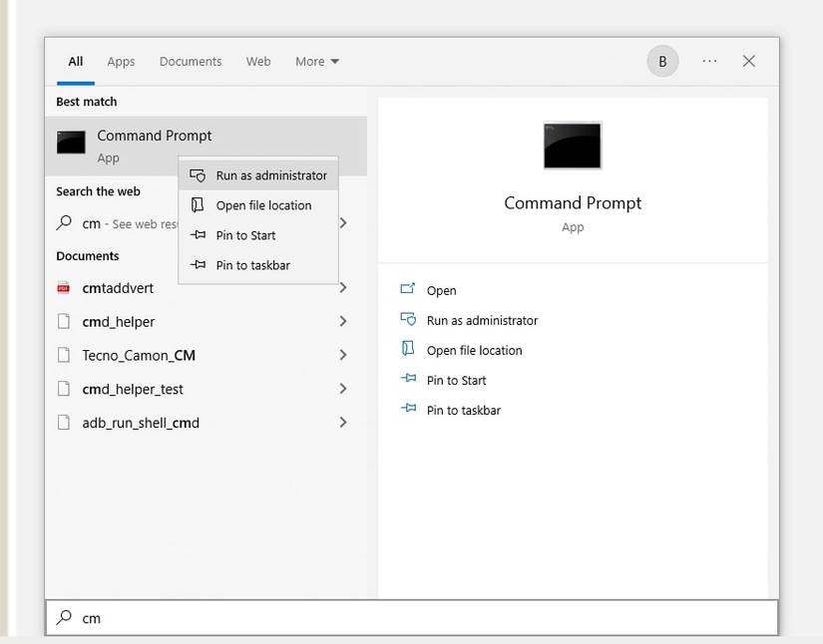Open the three-dot options menu
This screenshot has height=644, width=823.
click(x=709, y=62)
